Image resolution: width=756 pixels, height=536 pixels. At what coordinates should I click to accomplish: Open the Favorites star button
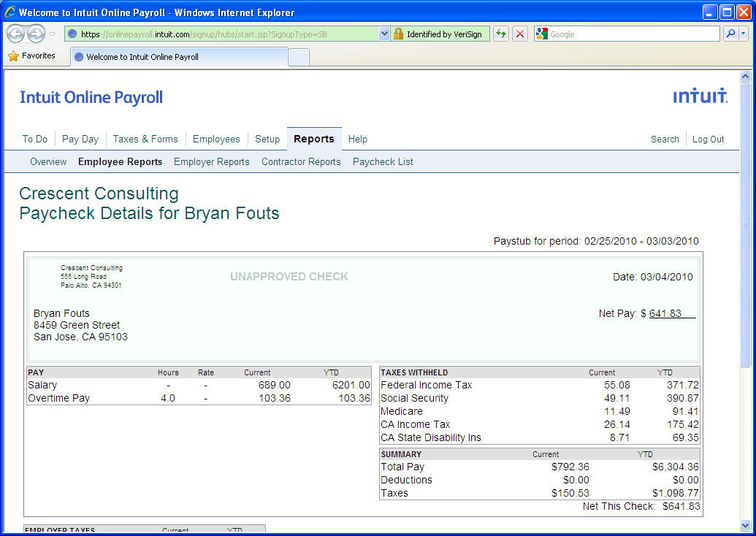[32, 56]
